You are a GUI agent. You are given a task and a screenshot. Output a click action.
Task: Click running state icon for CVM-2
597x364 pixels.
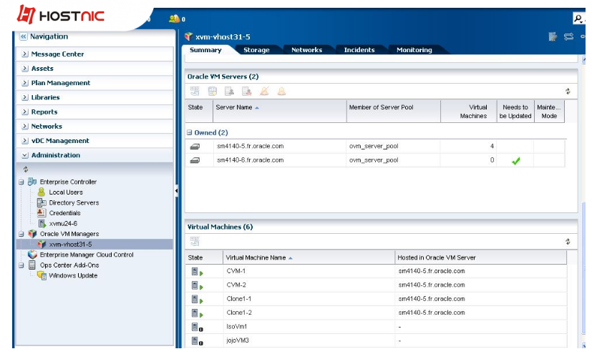click(x=198, y=285)
